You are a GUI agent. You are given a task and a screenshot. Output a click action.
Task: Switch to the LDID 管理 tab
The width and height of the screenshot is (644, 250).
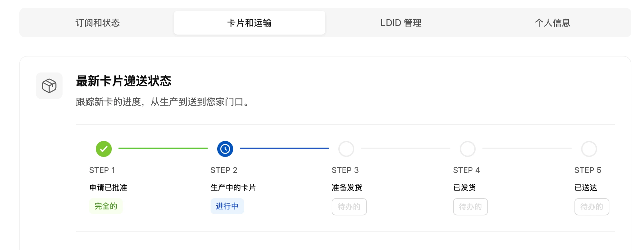pyautogui.click(x=401, y=23)
